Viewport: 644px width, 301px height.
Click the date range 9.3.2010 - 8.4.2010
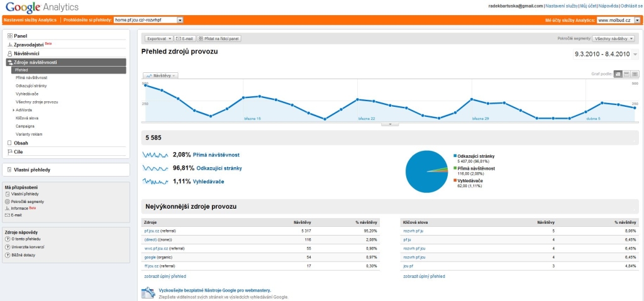click(x=602, y=54)
